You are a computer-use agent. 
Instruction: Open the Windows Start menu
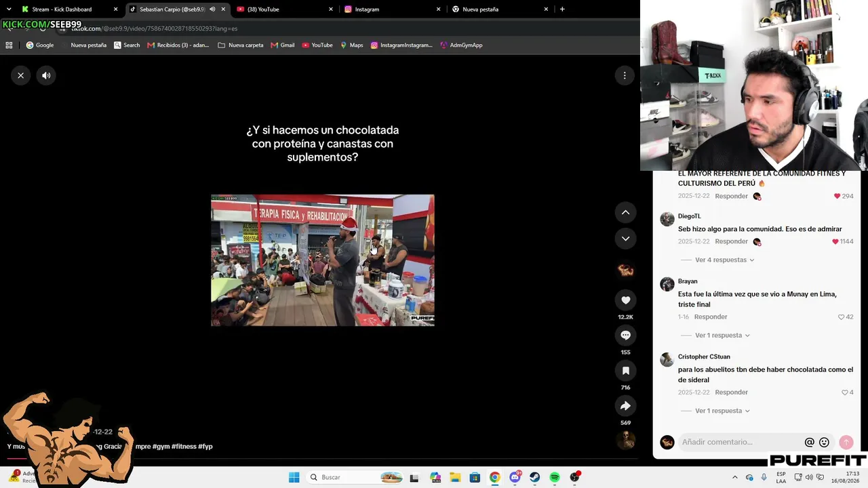294,477
